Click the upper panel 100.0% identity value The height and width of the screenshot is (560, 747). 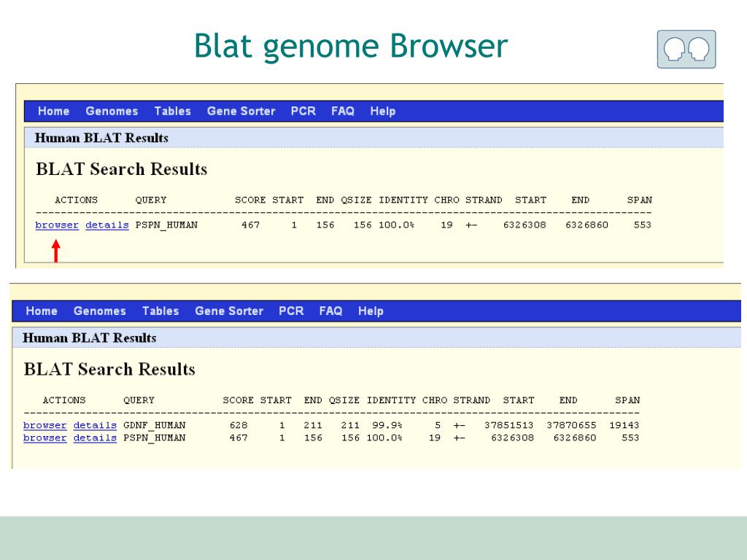point(396,225)
